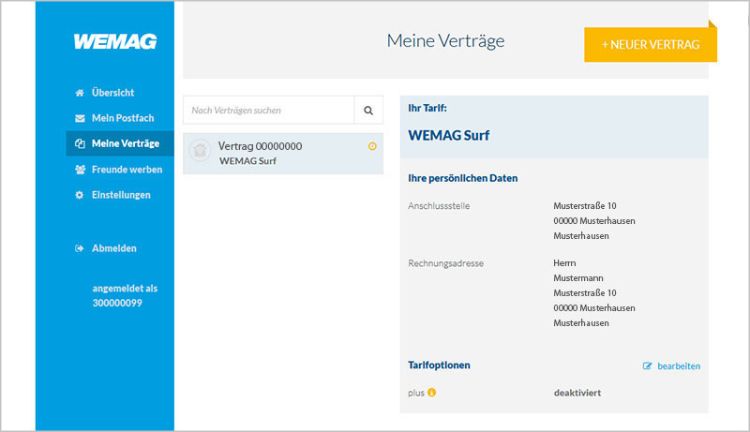The width and height of the screenshot is (750, 432).
Task: Click the yellow status icon on Vertrag 00000000
Action: pos(372,146)
